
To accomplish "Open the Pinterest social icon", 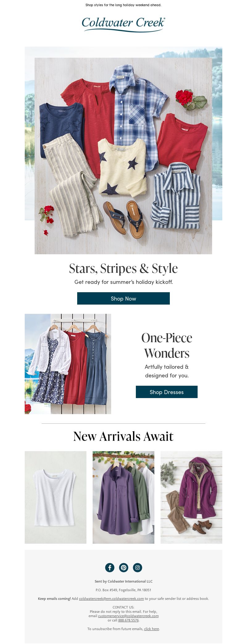I will (x=124, y=567).
